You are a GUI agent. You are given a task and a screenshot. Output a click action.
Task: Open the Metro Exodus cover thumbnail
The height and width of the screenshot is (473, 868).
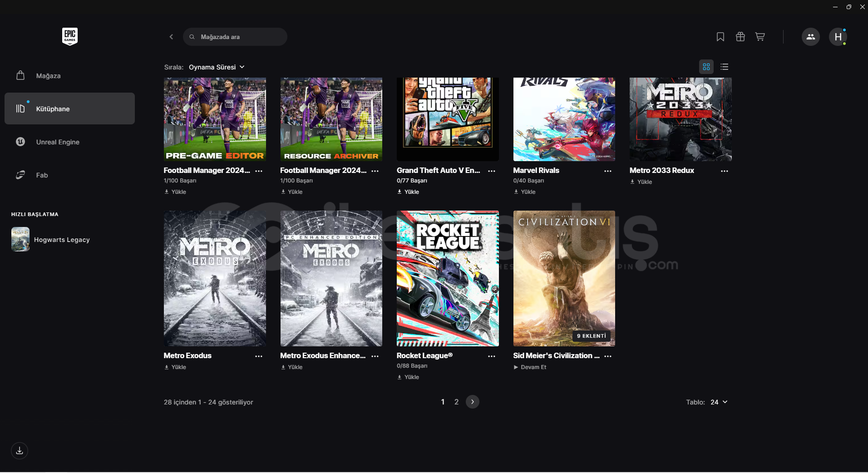[215, 278]
